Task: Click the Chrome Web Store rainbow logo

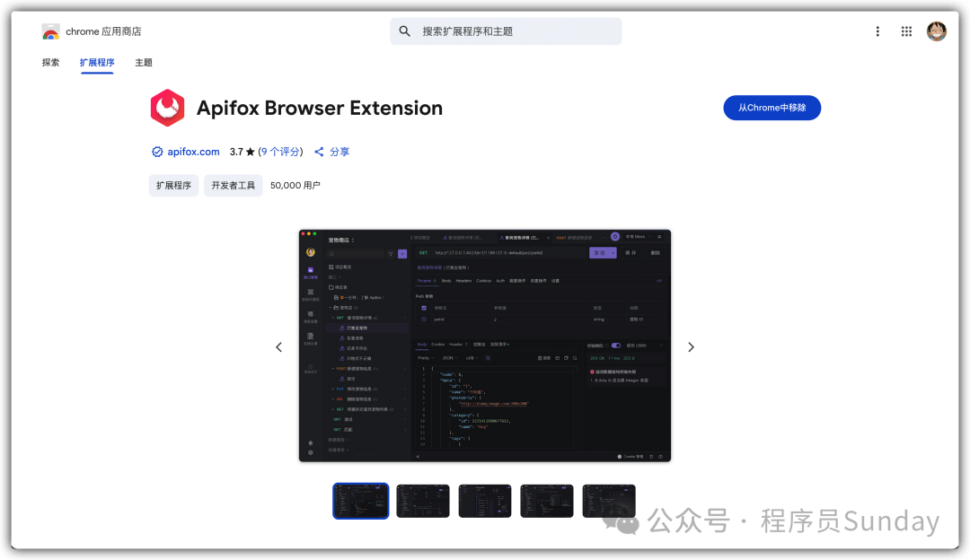Action: point(50,31)
